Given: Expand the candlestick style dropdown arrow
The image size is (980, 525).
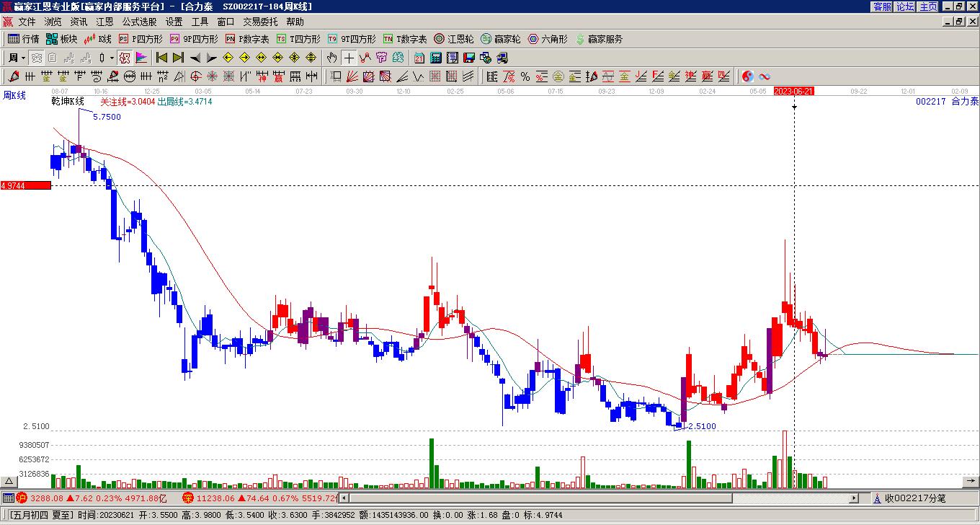Looking at the screenshot, I should tap(112, 58).
